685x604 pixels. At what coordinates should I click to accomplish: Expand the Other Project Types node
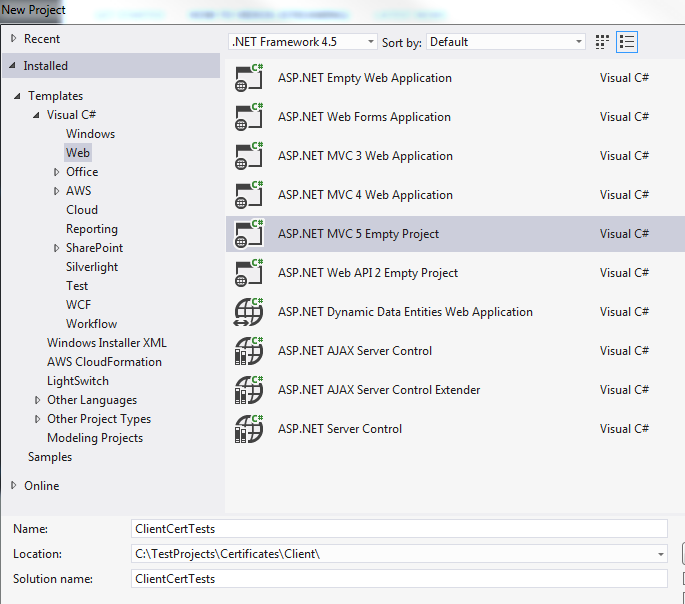[37, 419]
